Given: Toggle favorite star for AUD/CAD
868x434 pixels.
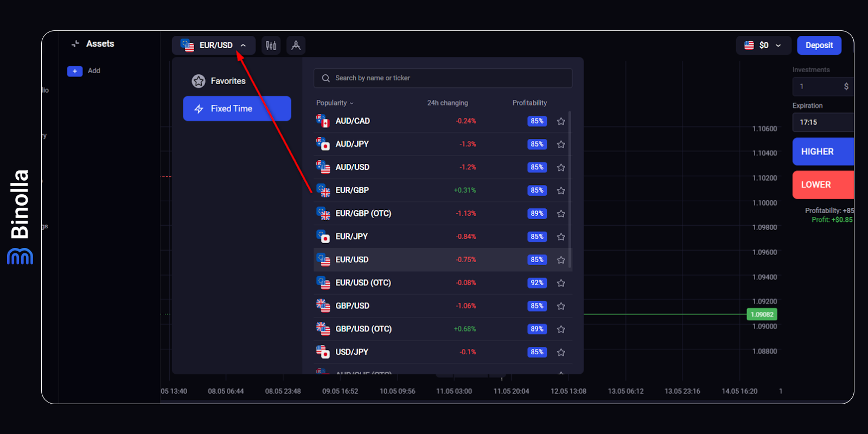Looking at the screenshot, I should [561, 122].
